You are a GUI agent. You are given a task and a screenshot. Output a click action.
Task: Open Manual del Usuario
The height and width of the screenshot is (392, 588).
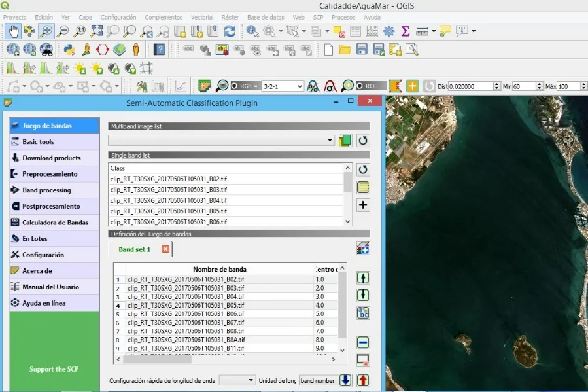pos(54,287)
